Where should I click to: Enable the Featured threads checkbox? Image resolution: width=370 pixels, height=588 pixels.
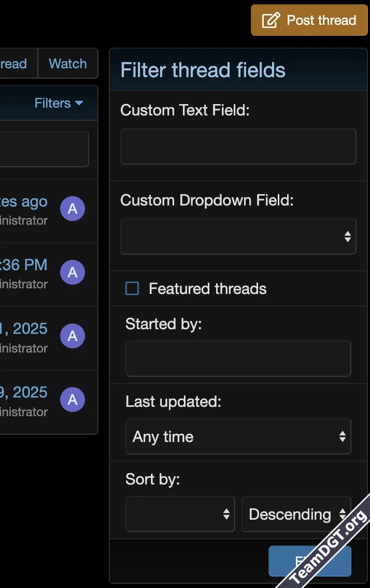coord(132,288)
